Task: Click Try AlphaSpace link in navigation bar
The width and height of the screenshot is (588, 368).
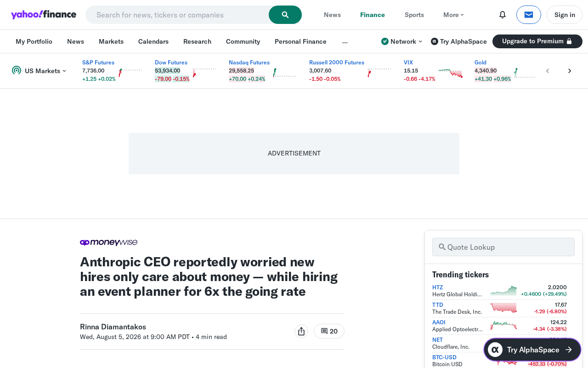Action: pos(459,41)
